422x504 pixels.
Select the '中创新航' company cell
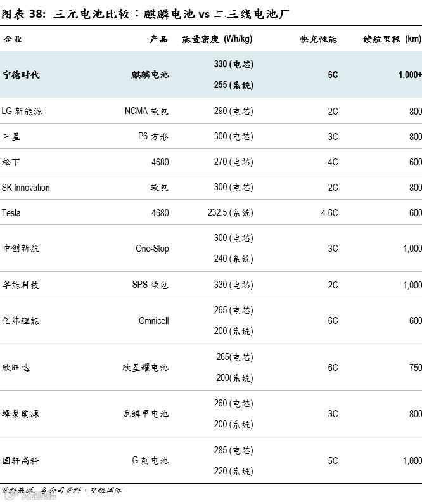coord(21,248)
